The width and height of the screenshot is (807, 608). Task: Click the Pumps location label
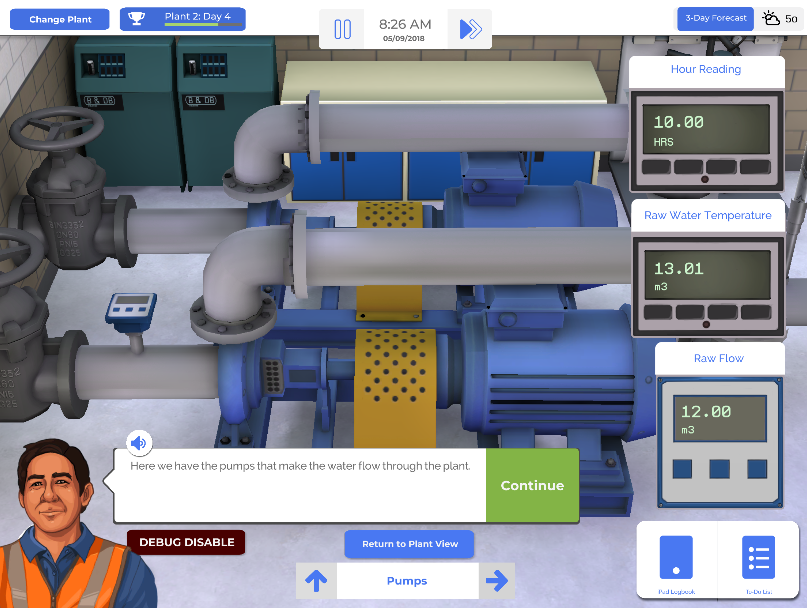click(407, 580)
